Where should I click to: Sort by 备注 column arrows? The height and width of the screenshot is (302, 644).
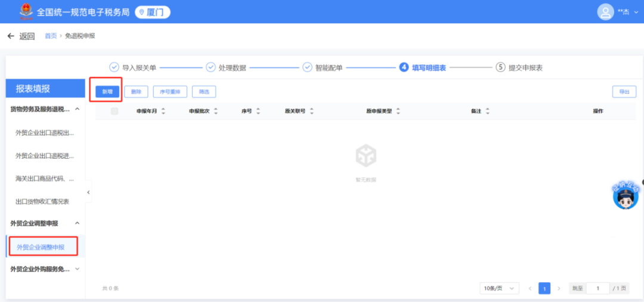click(x=487, y=111)
